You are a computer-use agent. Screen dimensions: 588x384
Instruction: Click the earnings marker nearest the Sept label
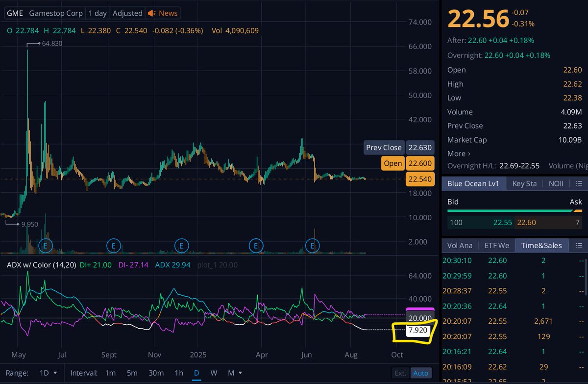click(x=114, y=245)
